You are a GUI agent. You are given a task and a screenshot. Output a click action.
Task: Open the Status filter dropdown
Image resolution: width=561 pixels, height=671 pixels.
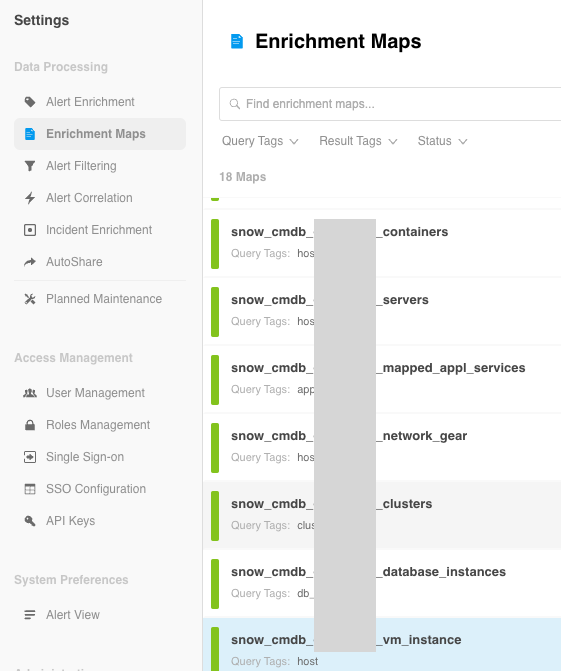click(x=442, y=141)
